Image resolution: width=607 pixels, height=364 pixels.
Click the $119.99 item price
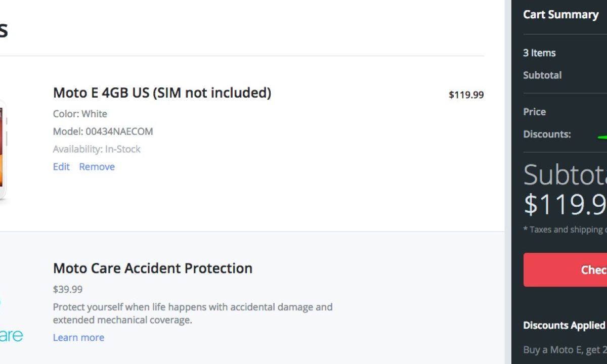click(x=466, y=95)
